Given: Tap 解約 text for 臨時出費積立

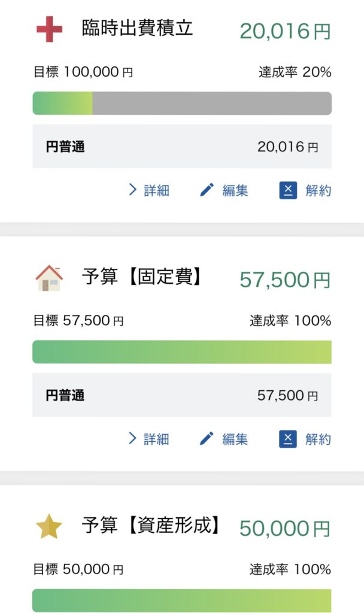Looking at the screenshot, I should 318,190.
